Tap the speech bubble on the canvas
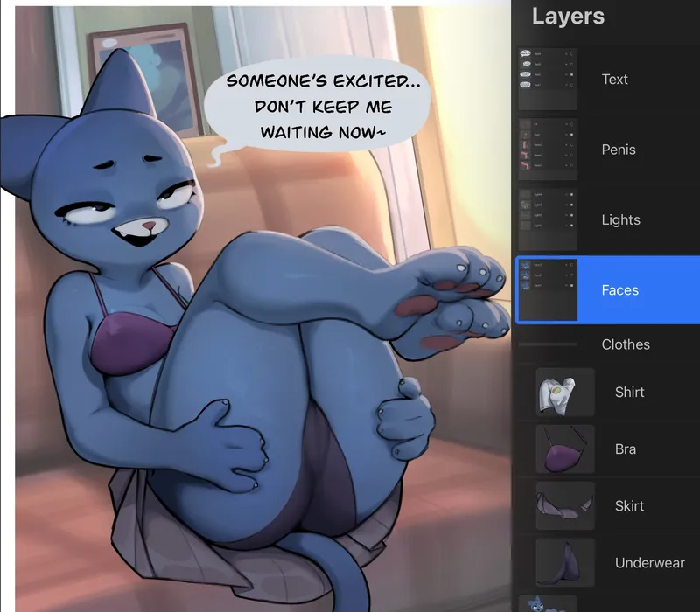 (x=318, y=107)
